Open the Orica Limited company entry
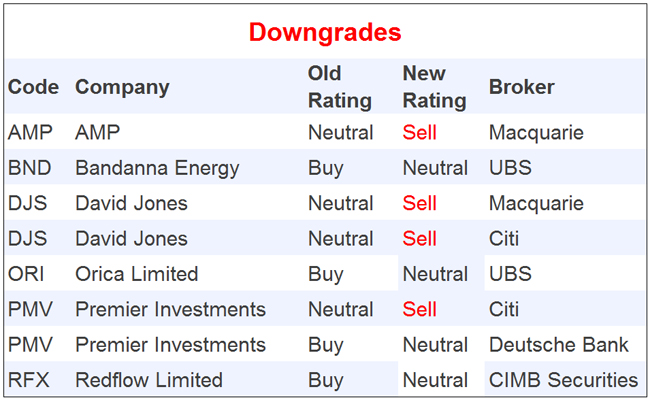Image resolution: width=650 pixels, height=400 pixels. point(136,274)
